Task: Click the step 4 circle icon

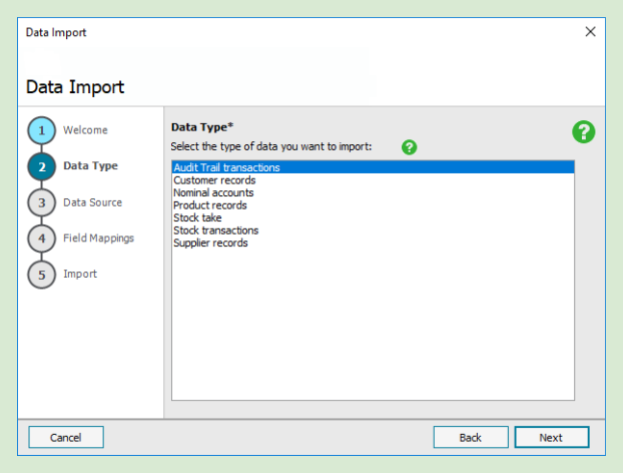Action: click(x=41, y=239)
